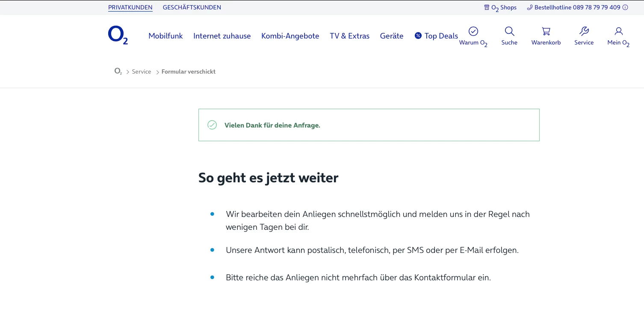The height and width of the screenshot is (309, 644).
Task: Click the O2 home icon in the breadcrumb
Action: [x=118, y=71]
